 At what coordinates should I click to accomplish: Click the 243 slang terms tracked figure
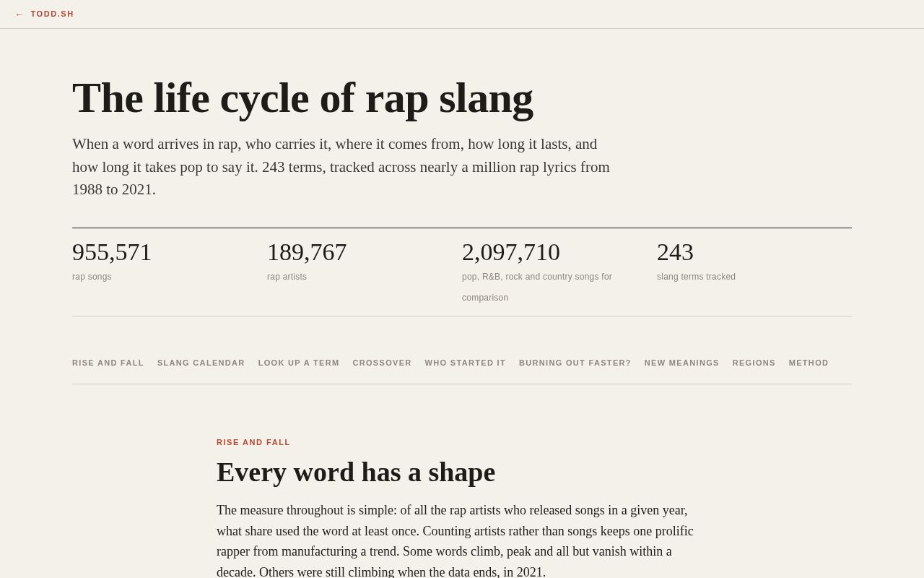tap(675, 252)
